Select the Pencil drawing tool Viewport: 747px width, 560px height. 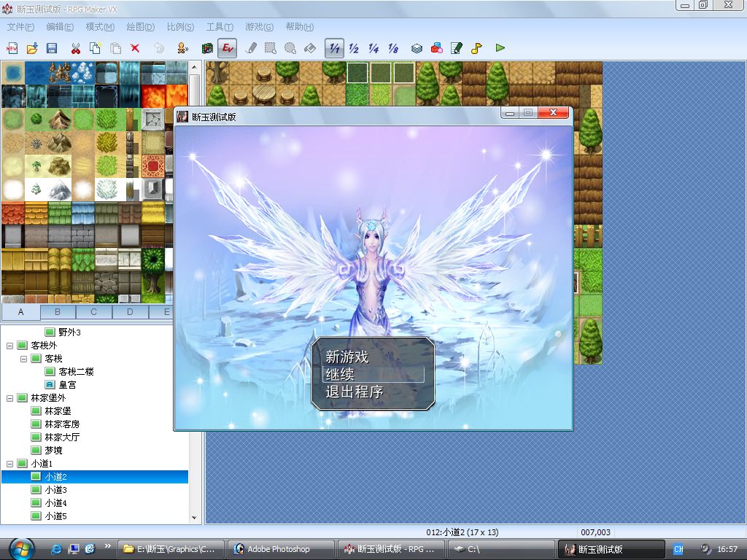click(251, 48)
